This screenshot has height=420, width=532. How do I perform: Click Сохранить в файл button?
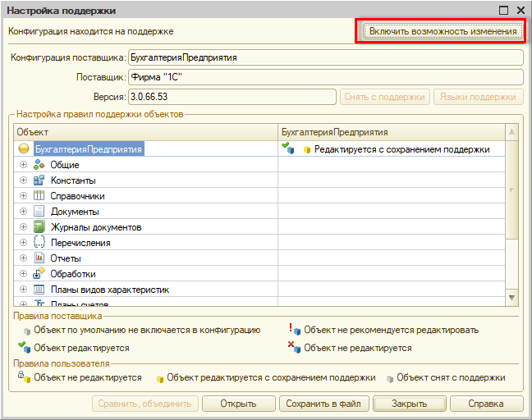pyautogui.click(x=324, y=404)
